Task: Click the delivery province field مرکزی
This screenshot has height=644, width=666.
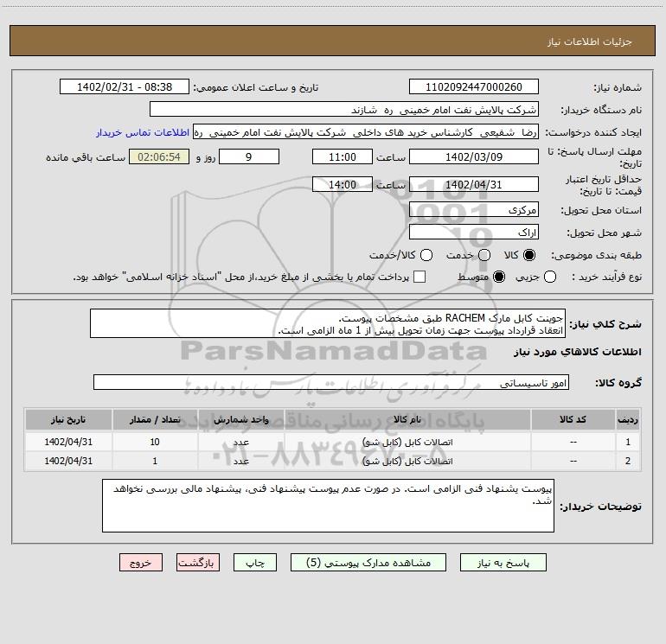Action: (474, 210)
